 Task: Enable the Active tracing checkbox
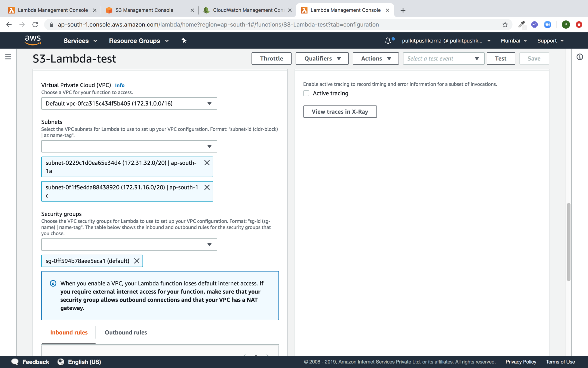coord(306,93)
